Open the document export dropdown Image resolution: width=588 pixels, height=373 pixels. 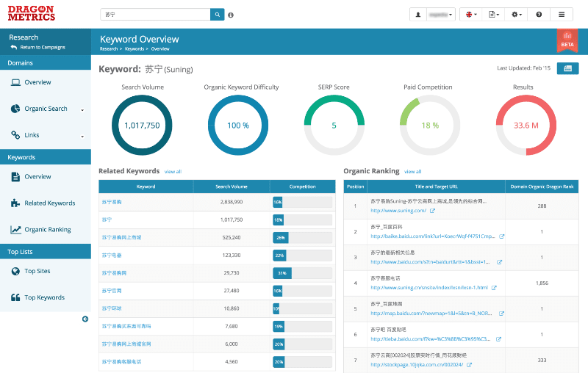(x=494, y=14)
